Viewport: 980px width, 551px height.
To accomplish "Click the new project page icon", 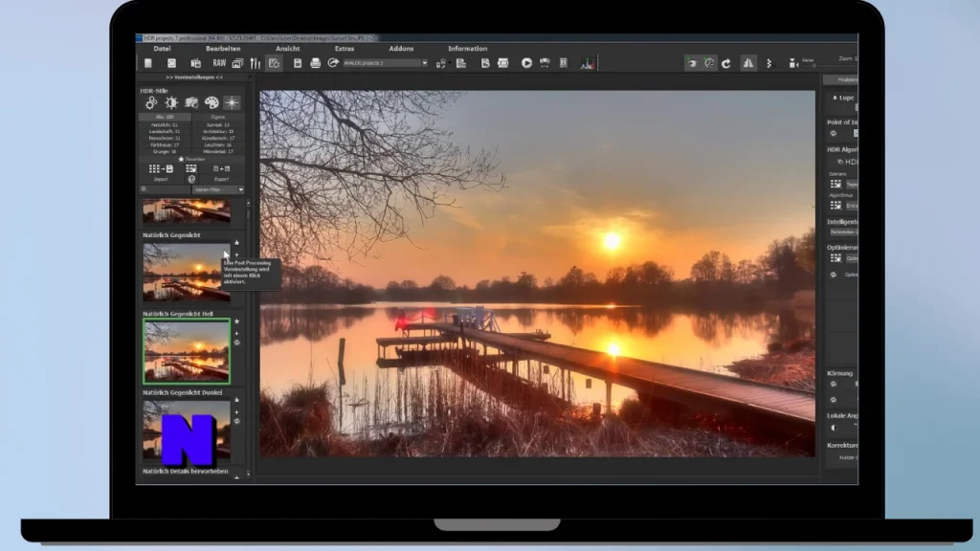I will coord(148,63).
